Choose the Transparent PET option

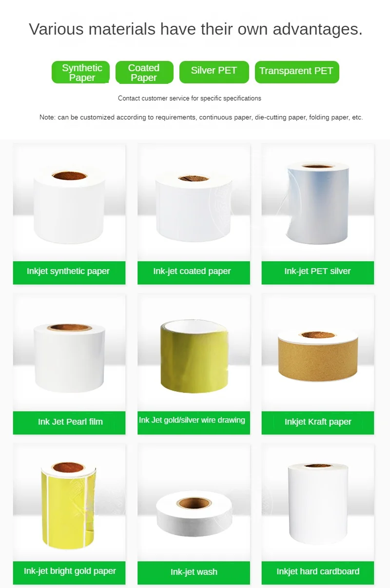296,72
